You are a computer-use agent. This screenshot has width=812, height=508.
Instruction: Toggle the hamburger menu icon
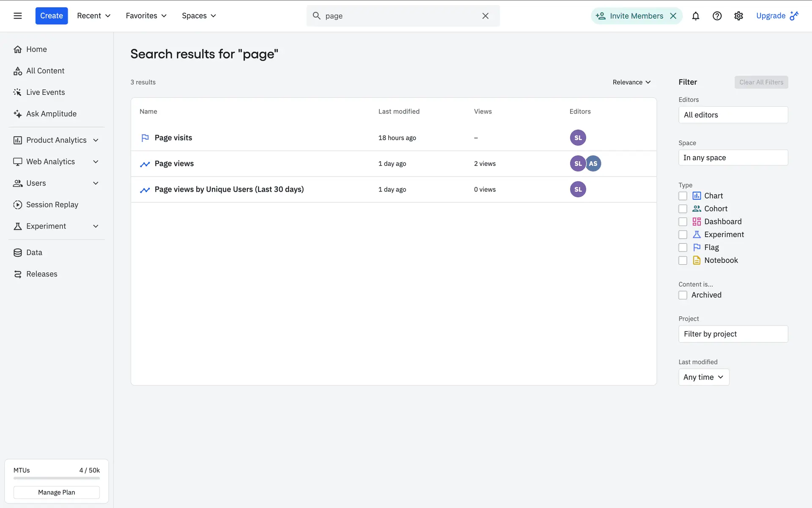[x=17, y=16]
